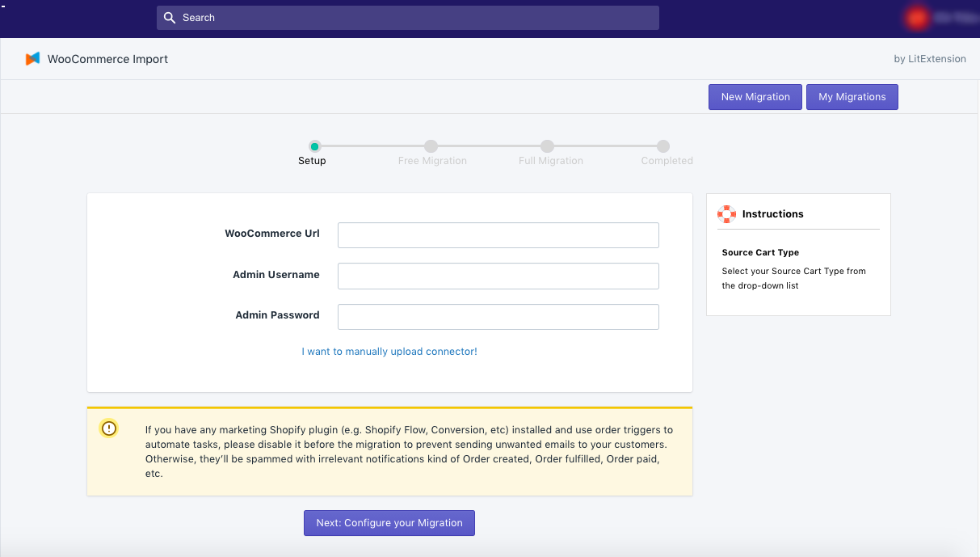This screenshot has width=980, height=557.
Task: Click the 'Full Migration' step label
Action: [551, 161]
